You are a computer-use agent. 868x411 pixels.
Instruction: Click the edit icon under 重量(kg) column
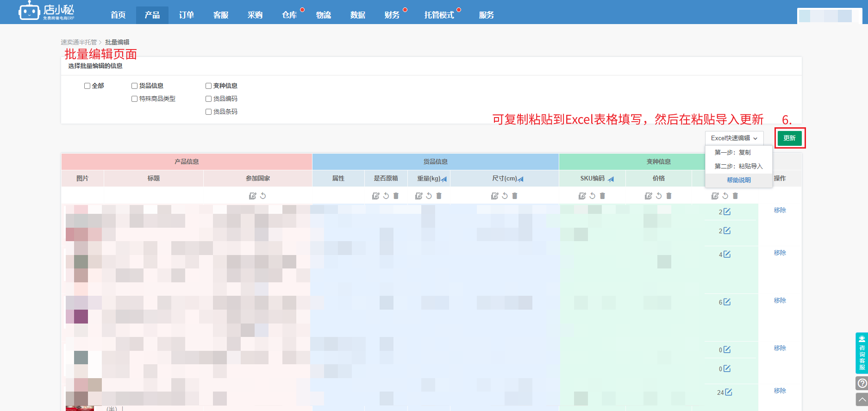tap(418, 196)
